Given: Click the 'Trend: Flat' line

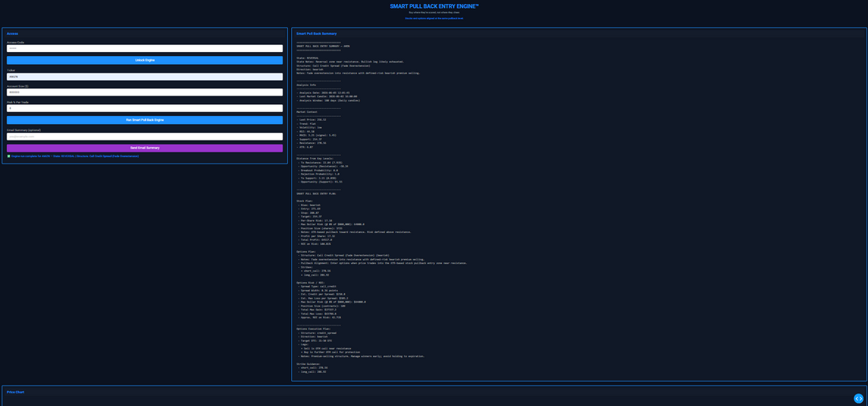Looking at the screenshot, I should pos(309,123).
